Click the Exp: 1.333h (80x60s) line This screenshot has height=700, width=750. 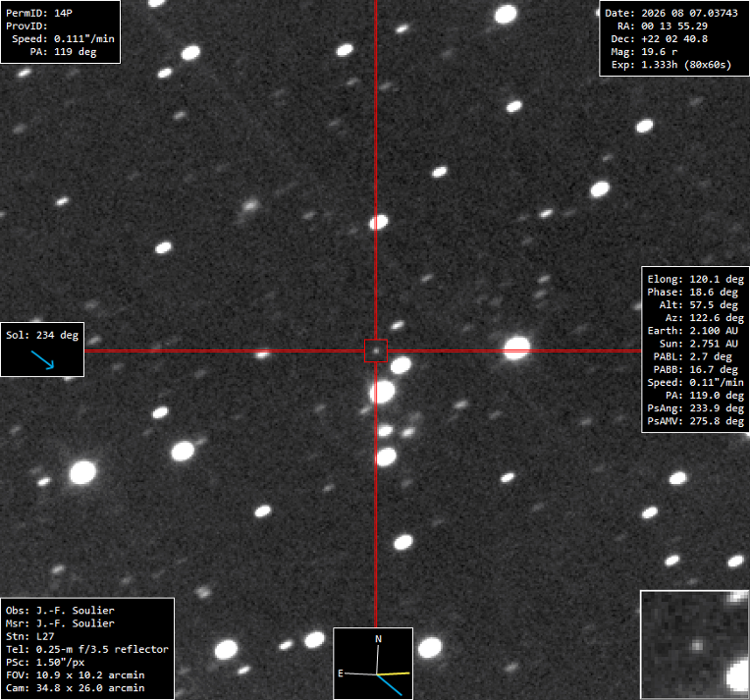pos(671,65)
